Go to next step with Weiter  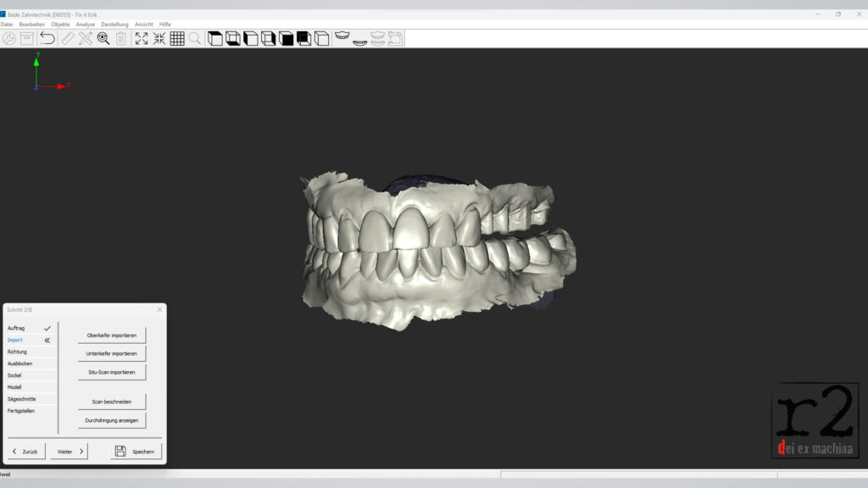pyautogui.click(x=70, y=452)
